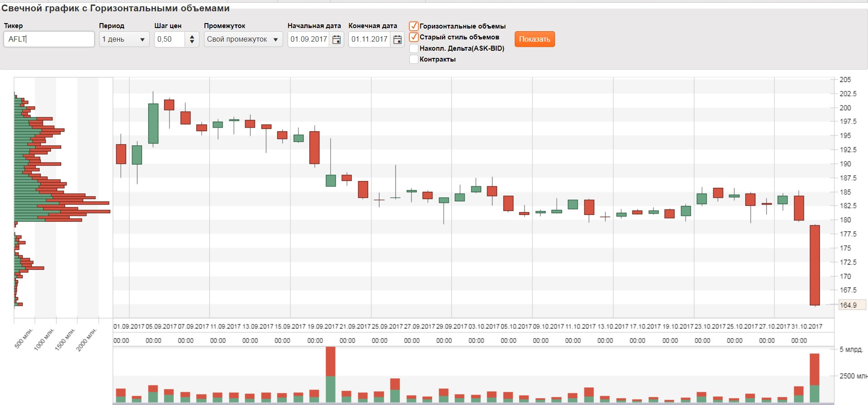Click the 5 млрд. volume axis label
Viewport: 868px width, 405px height.
coord(851,349)
